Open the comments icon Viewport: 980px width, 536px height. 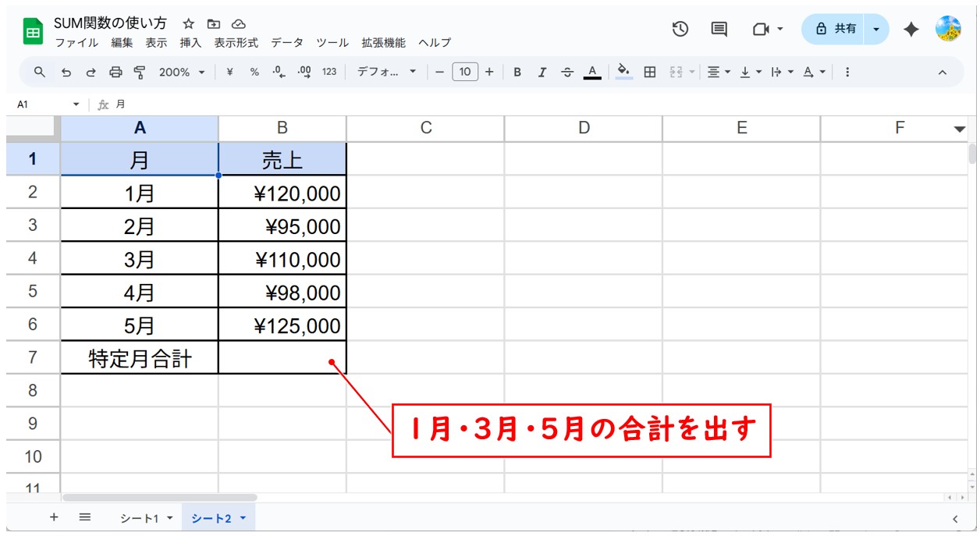point(719,29)
